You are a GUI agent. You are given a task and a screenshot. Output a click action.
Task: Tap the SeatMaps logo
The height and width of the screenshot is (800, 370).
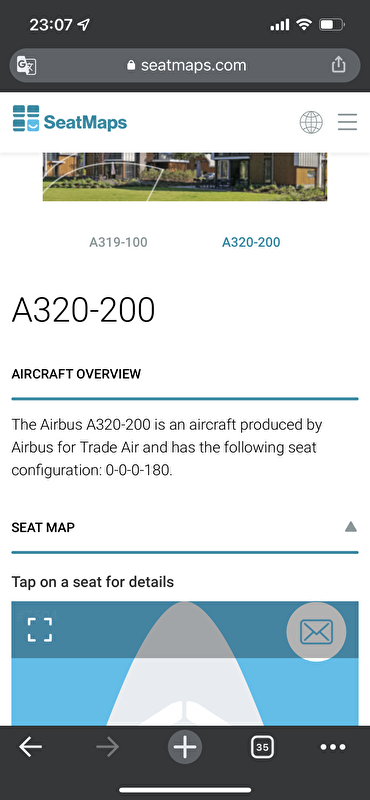[70, 118]
